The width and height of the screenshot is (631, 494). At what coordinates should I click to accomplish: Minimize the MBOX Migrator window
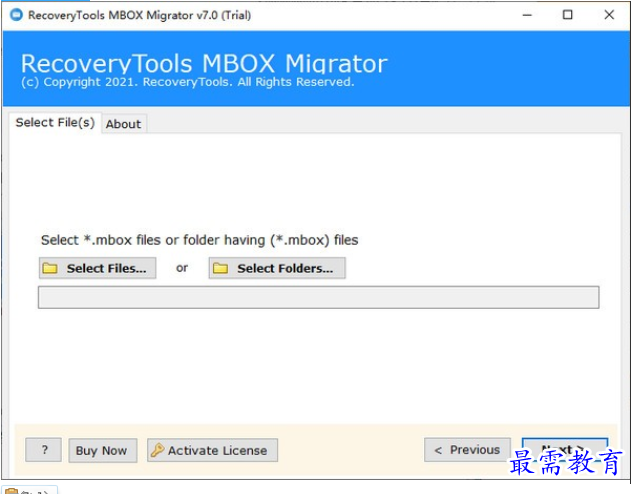tap(527, 15)
